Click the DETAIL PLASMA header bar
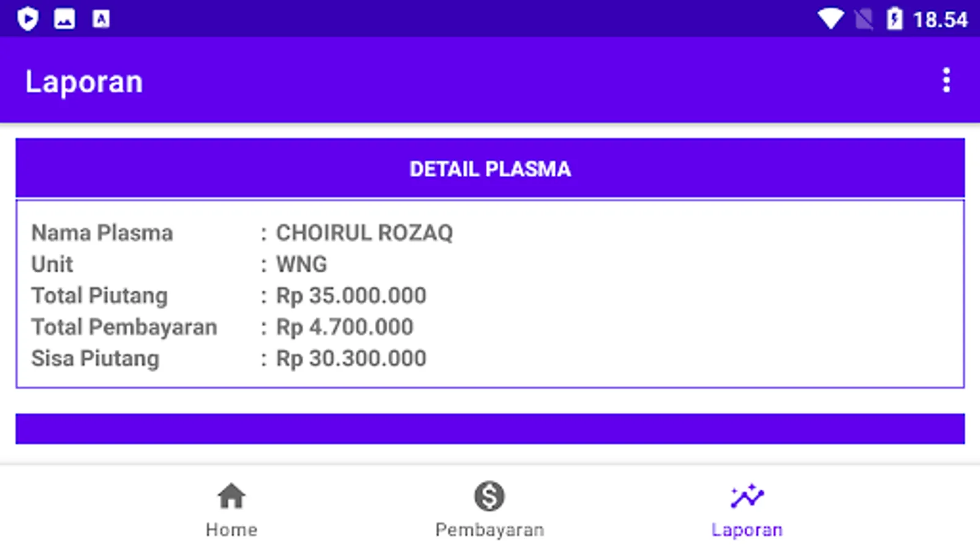The height and width of the screenshot is (551, 980). 490,168
